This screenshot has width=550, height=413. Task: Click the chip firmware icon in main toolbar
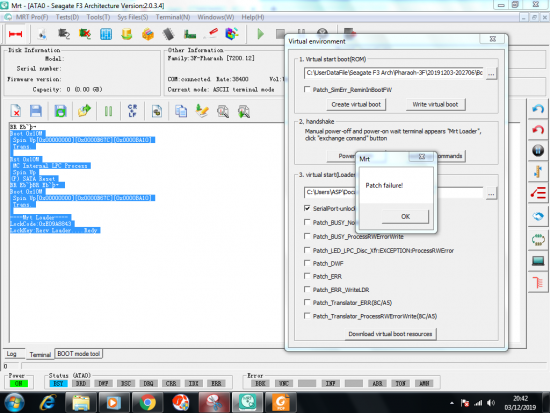[169, 34]
